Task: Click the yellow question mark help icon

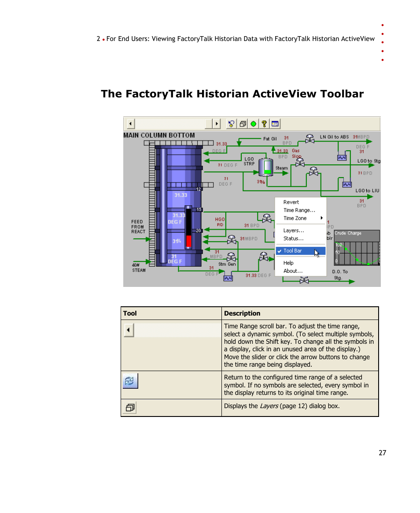Action: (x=264, y=124)
